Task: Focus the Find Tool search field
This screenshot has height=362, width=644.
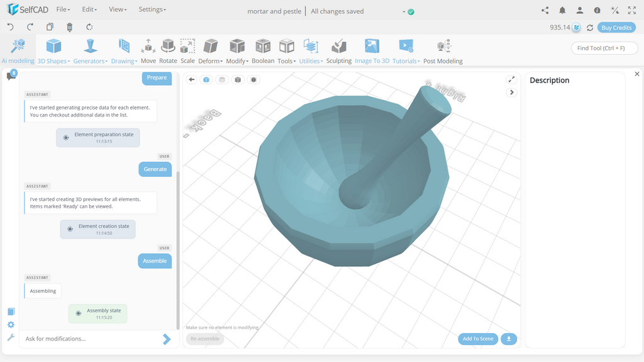Action: point(604,48)
